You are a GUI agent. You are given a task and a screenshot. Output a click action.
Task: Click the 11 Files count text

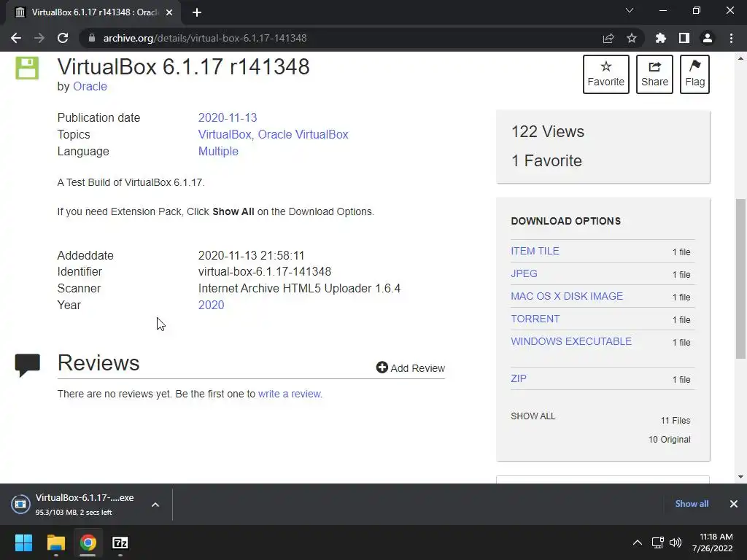coord(676,421)
